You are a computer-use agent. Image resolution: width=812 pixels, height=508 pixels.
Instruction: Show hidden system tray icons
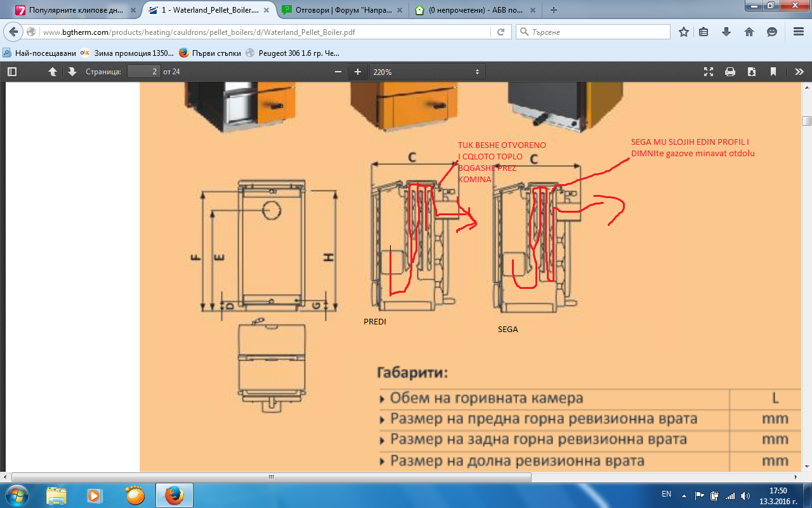point(684,495)
